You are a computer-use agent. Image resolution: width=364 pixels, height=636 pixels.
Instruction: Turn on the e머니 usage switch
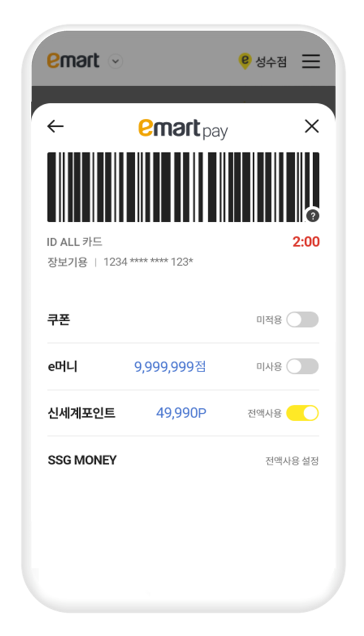coord(302,367)
